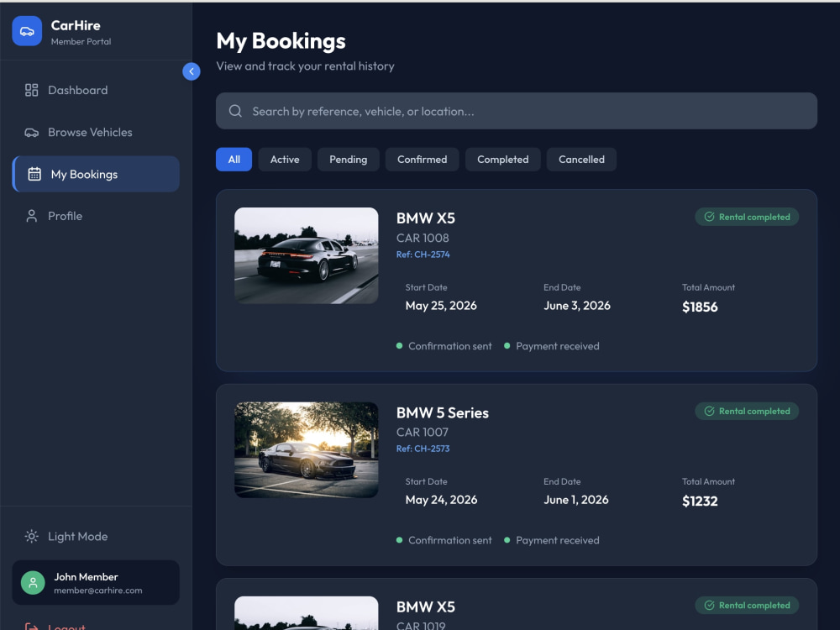Click the sun icon for Light Mode
Screen dimensions: 840x630
click(x=32, y=536)
